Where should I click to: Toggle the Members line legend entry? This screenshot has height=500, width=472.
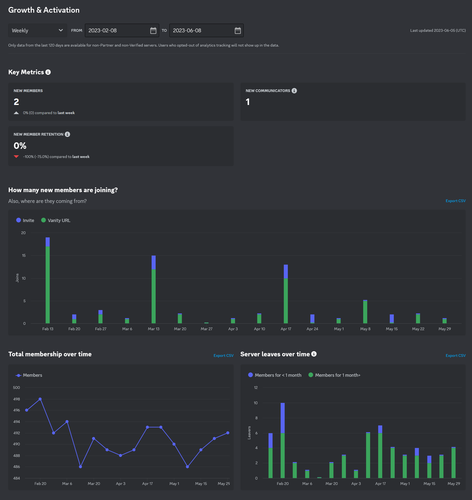[29, 375]
